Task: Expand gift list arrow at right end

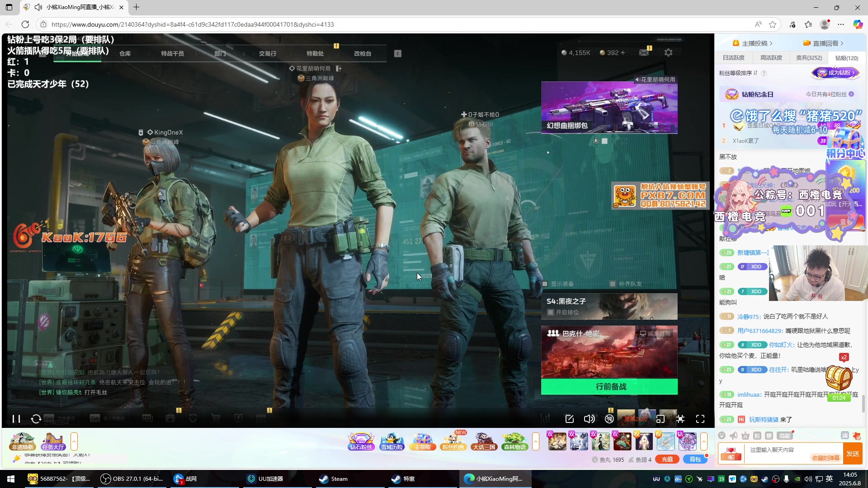Action: click(x=704, y=441)
